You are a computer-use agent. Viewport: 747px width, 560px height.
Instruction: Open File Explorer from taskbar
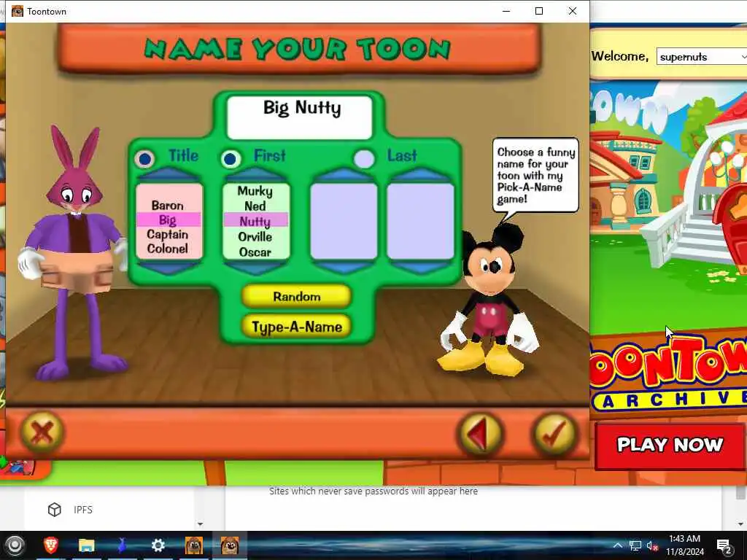87,545
